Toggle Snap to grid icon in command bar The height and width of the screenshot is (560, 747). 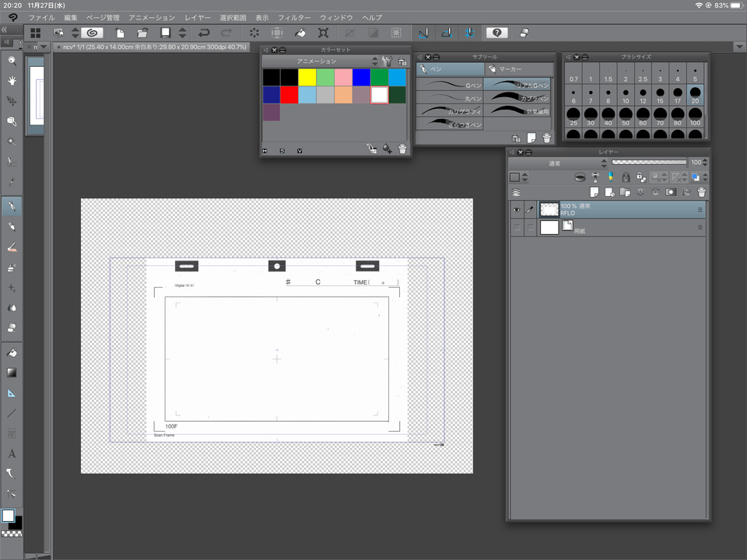tap(469, 33)
